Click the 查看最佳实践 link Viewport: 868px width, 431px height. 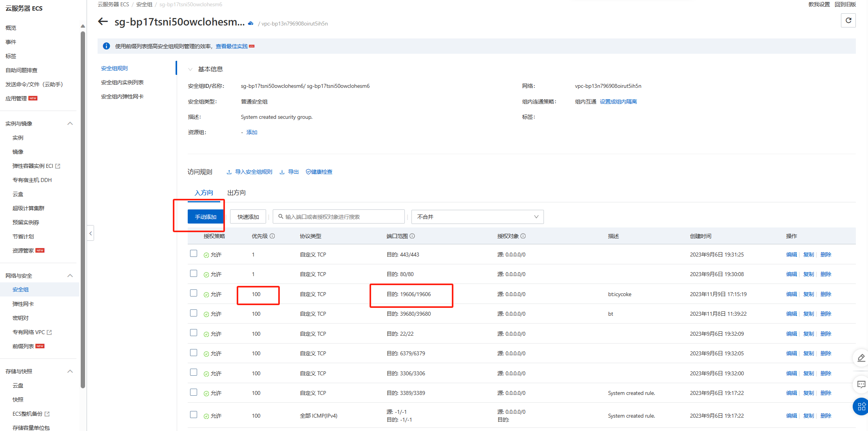click(232, 46)
